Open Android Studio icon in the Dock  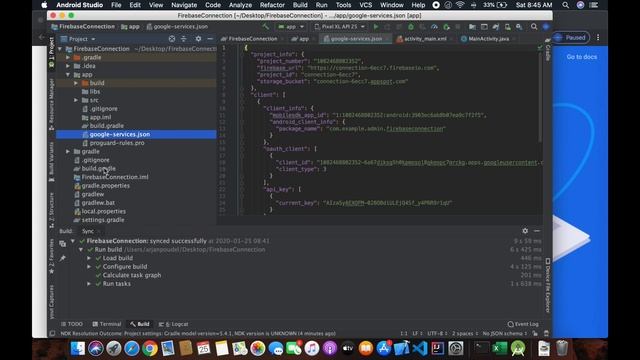click(x=518, y=348)
